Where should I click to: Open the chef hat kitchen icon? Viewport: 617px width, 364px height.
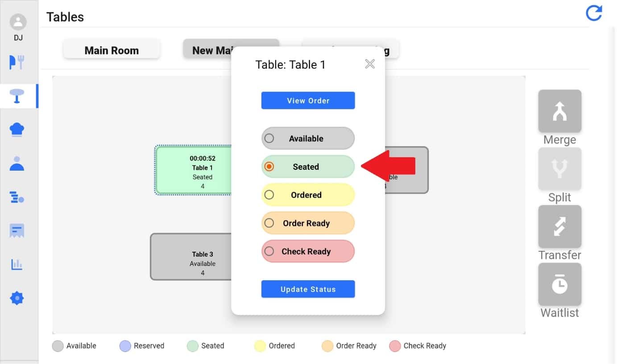(x=17, y=130)
